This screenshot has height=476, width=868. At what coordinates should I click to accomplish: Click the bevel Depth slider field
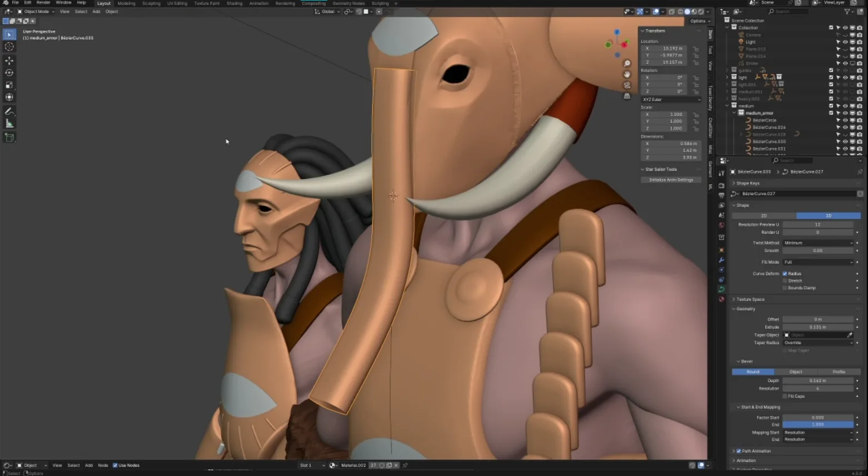(x=818, y=380)
